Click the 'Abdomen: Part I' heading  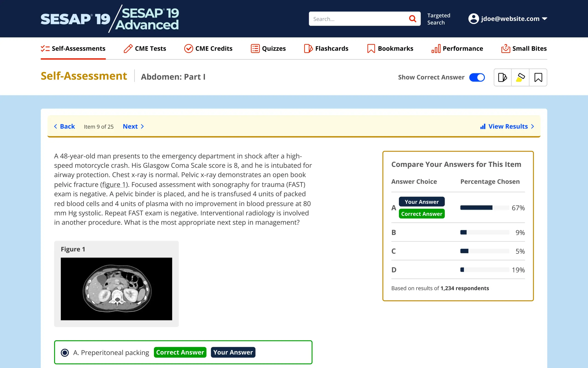click(173, 77)
